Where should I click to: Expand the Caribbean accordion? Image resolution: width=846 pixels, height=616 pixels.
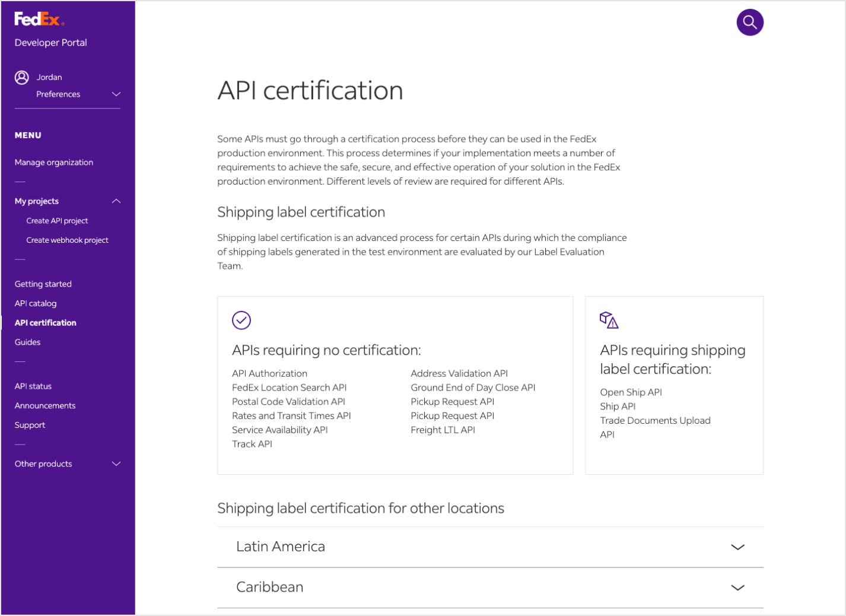737,588
